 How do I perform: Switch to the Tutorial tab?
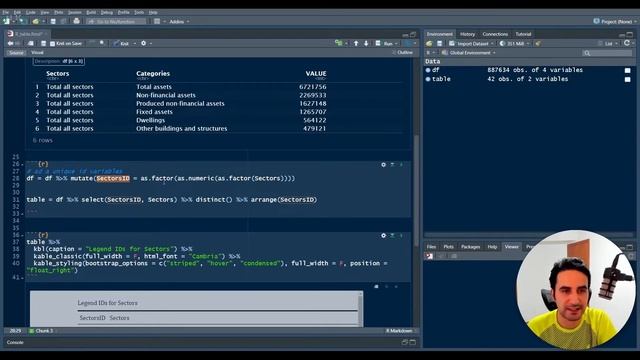click(x=523, y=34)
